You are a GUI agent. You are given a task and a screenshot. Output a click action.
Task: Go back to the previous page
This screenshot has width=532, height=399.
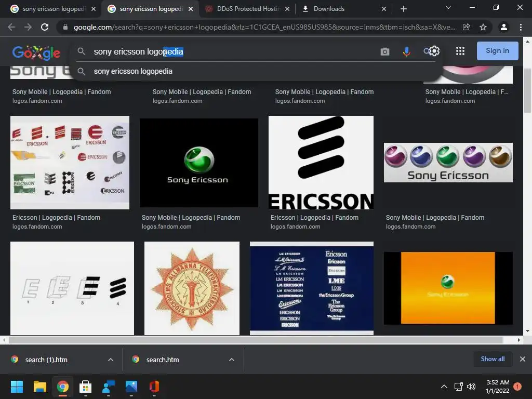tap(11, 27)
